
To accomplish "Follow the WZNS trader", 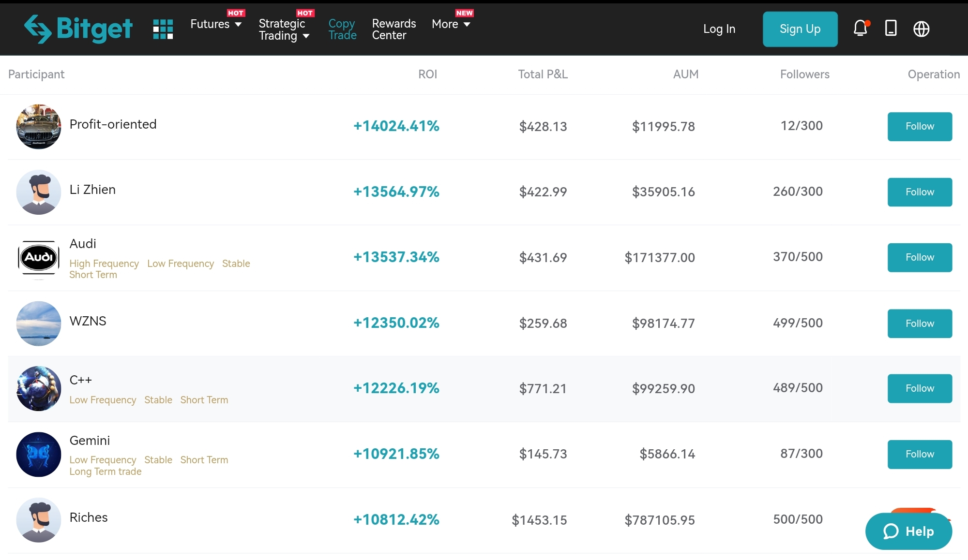I will [919, 324].
